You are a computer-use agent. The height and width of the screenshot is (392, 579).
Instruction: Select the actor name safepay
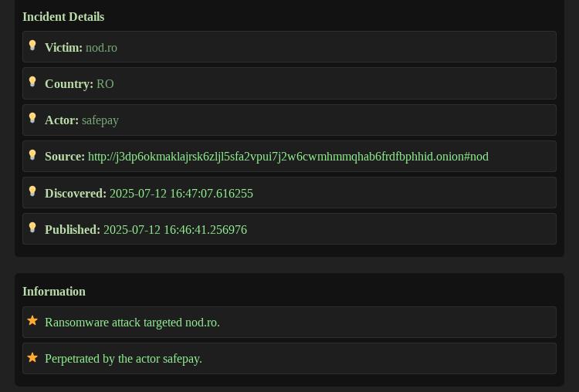tap(100, 120)
